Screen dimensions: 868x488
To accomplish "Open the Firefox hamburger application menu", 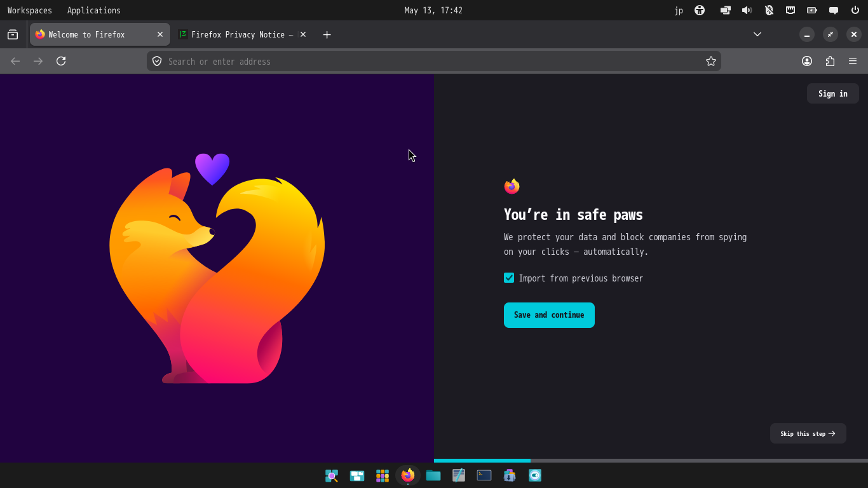I will click(x=853, y=61).
